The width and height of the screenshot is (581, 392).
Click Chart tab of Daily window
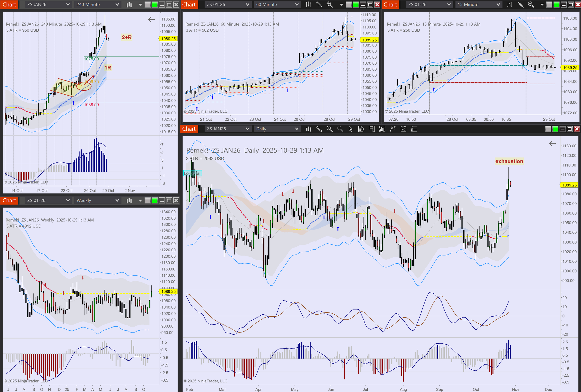click(x=189, y=129)
